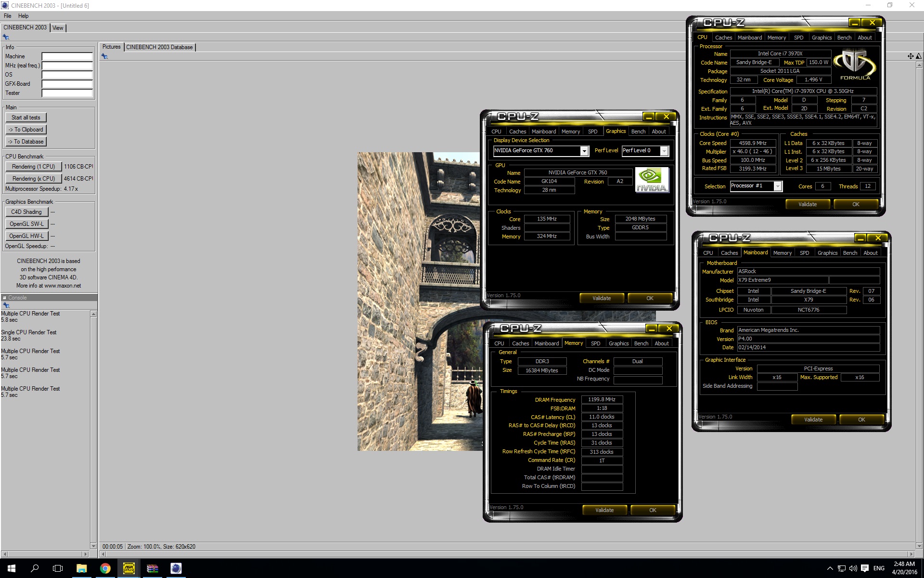Open network status tray icon
Image resolution: width=924 pixels, height=578 pixels.
pos(841,568)
